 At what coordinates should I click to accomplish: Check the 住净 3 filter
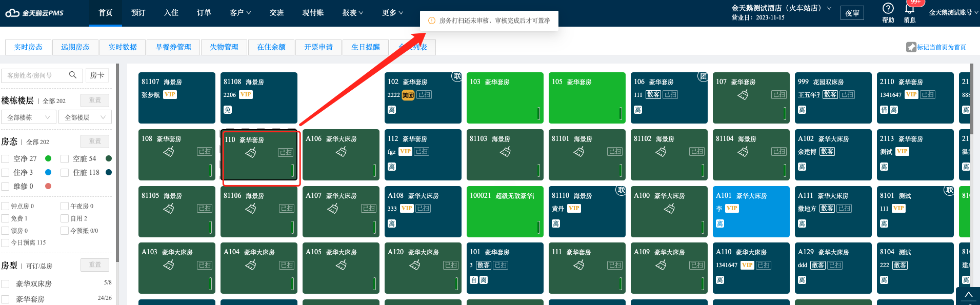[5, 173]
